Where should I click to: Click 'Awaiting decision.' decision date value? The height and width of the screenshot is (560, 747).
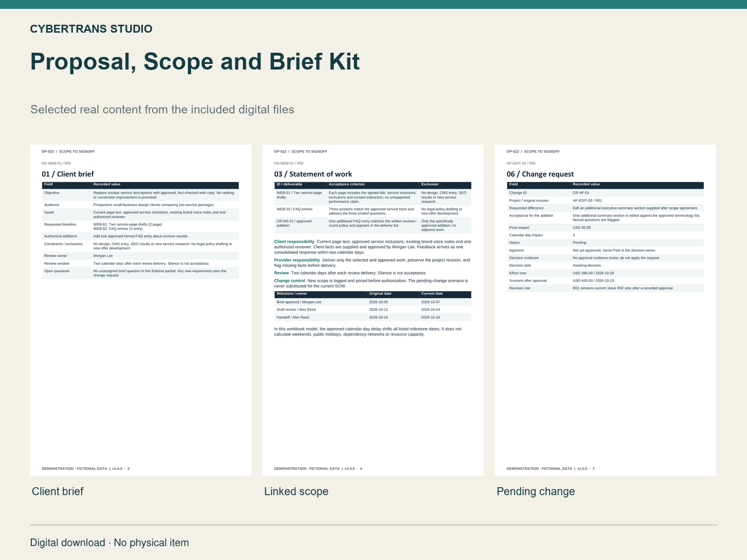587,266
